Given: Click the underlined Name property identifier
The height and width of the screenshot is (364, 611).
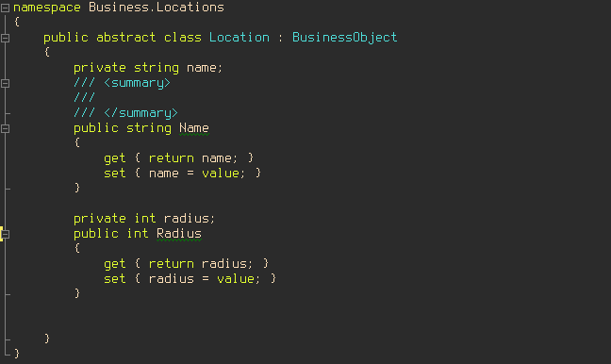Looking at the screenshot, I should (193, 128).
